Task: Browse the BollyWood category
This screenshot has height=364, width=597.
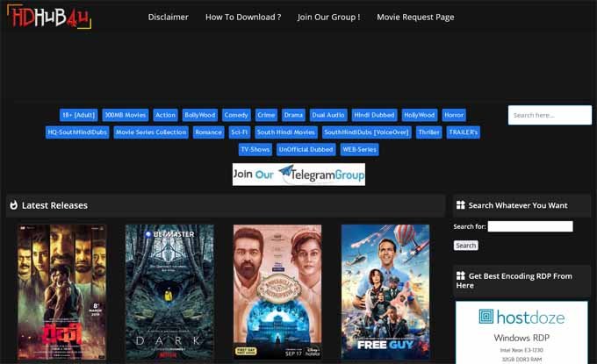Action: tap(200, 115)
